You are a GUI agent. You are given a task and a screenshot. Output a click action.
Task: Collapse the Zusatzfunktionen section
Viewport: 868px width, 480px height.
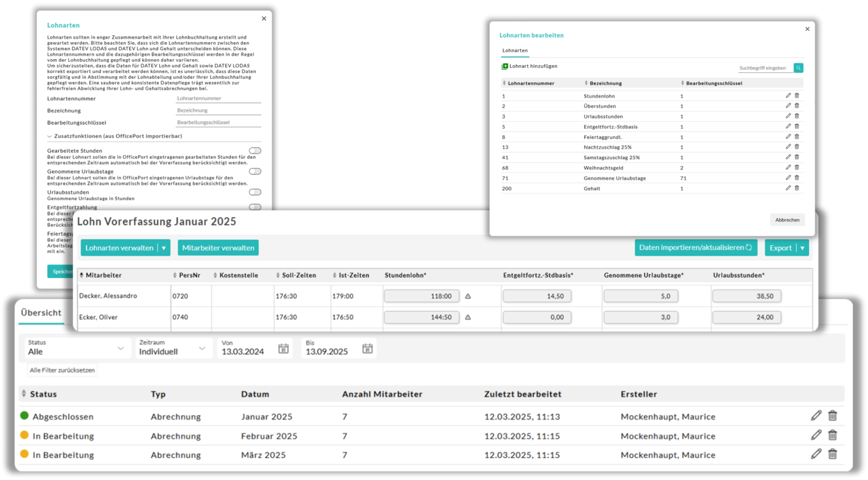50,137
